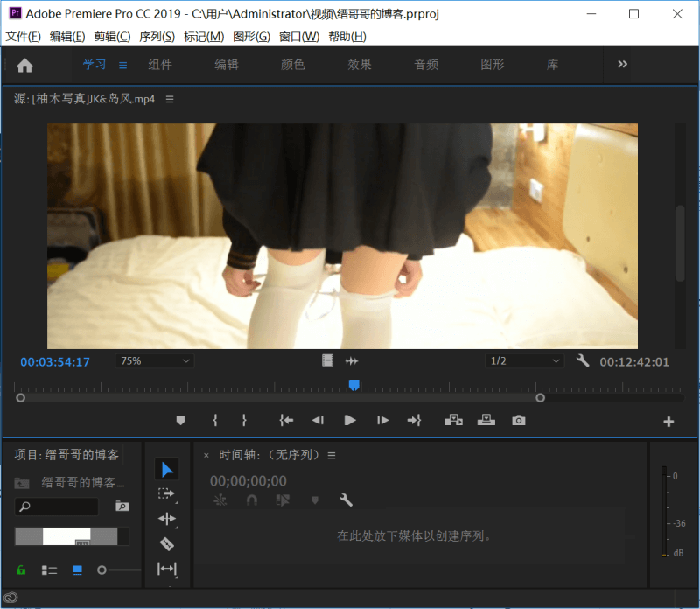This screenshot has height=609, width=700.
Task: Open the 75% zoom level dropdown
Action: coord(155,361)
